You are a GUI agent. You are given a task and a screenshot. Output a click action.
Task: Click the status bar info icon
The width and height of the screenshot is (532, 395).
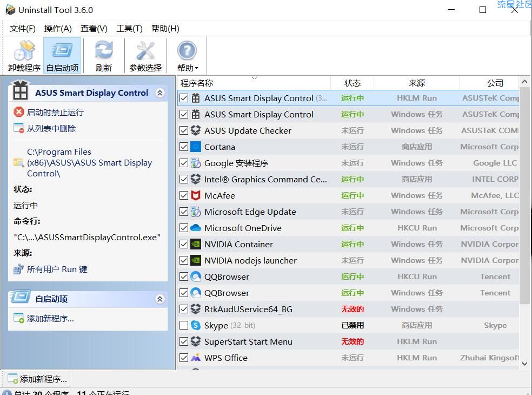[x=7, y=392]
